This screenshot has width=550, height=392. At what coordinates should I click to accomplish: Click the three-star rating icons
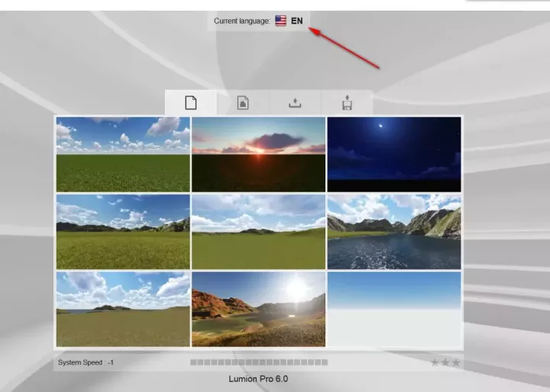coord(445,362)
